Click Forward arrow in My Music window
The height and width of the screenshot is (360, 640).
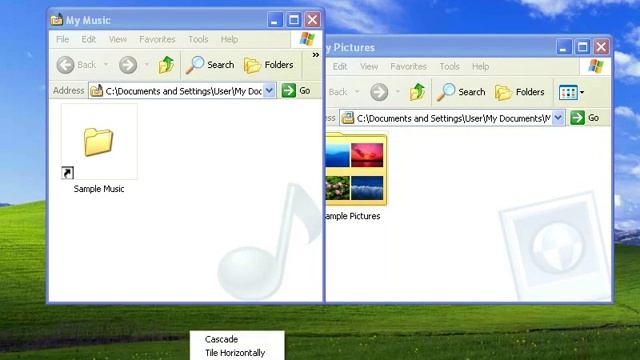coord(128,65)
